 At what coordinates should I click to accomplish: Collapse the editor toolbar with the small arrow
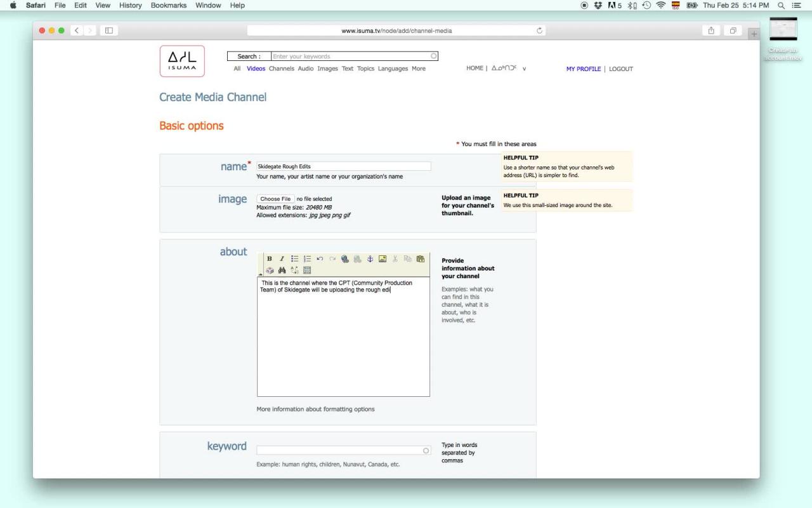pyautogui.click(x=259, y=273)
